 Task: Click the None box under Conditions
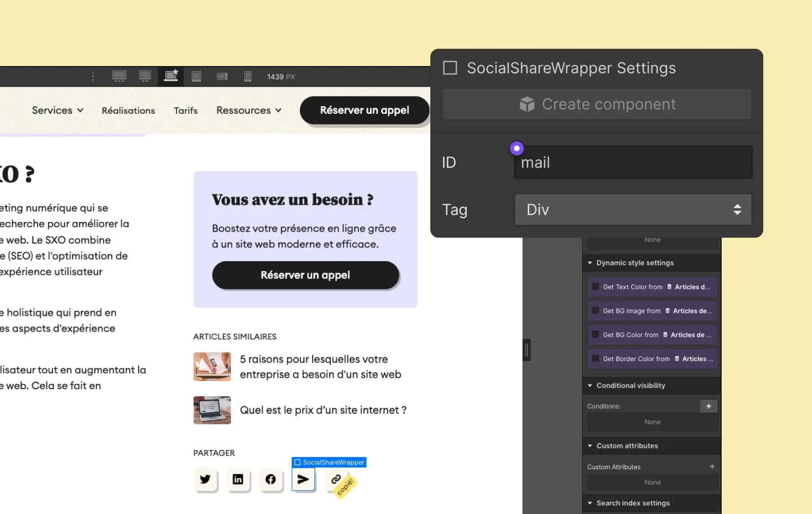click(x=653, y=422)
